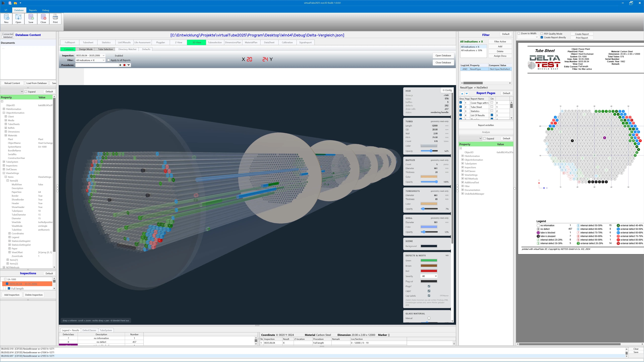Click the database quick-access icon in title bar
Viewport: 644px width, 362px height.
10,3
